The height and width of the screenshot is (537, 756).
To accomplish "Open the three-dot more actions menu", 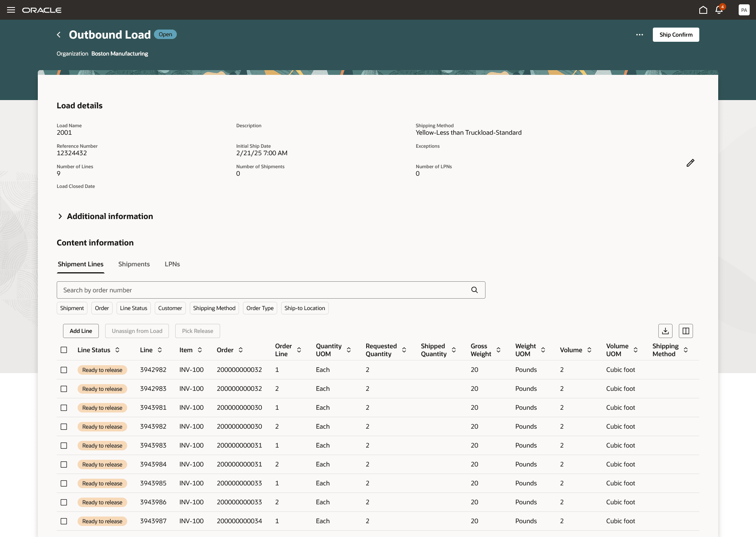I will pyautogui.click(x=639, y=35).
